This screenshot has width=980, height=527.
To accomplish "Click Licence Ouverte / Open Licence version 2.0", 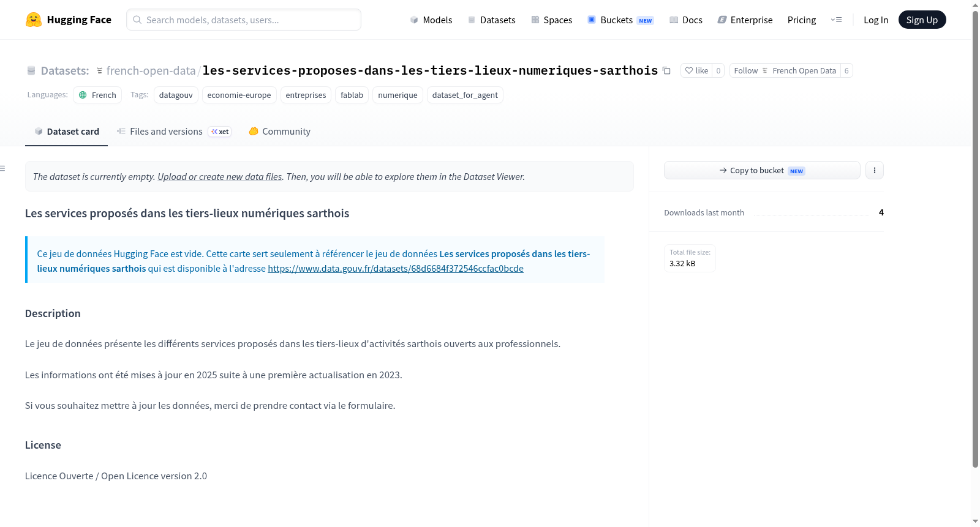I will click(116, 476).
